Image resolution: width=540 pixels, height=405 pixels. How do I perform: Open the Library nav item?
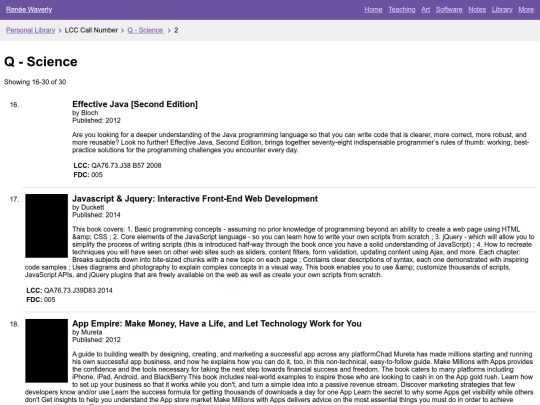(x=502, y=10)
